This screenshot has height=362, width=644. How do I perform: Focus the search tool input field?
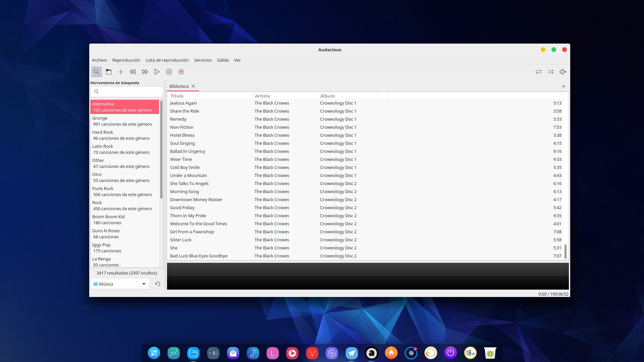[127, 92]
